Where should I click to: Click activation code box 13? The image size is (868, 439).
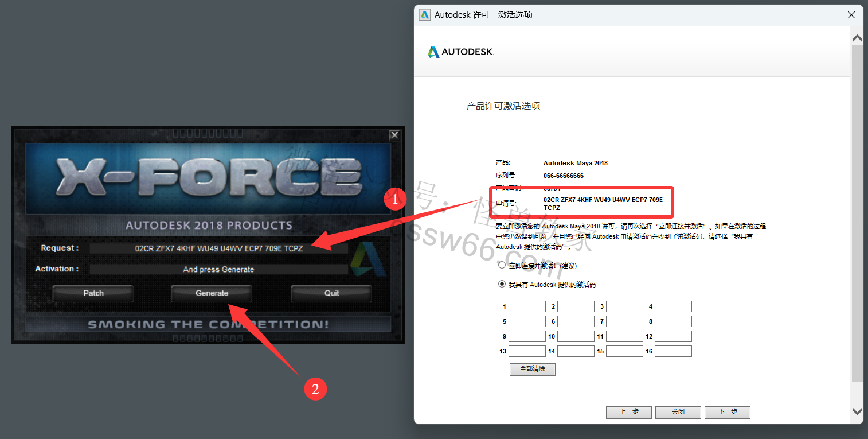coord(527,351)
